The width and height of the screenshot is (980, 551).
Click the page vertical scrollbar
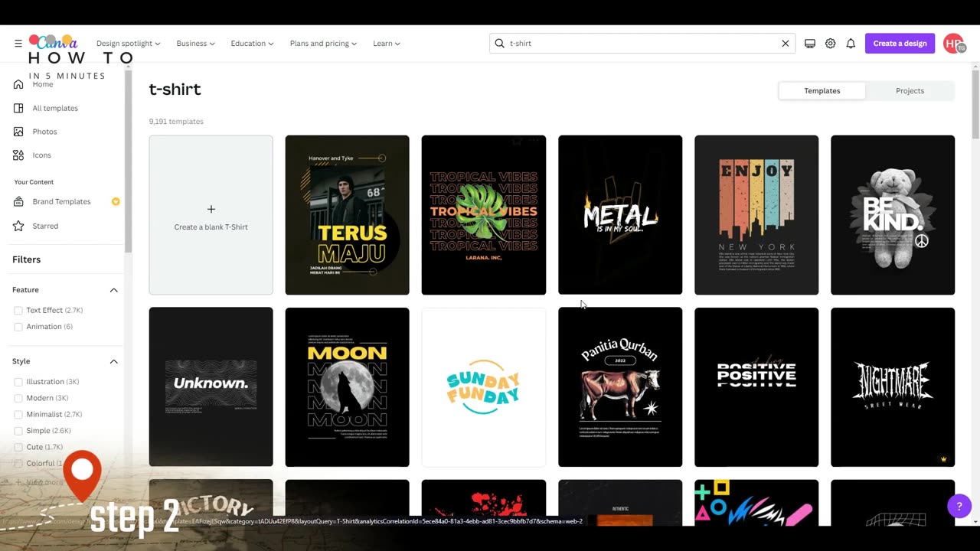(x=975, y=104)
